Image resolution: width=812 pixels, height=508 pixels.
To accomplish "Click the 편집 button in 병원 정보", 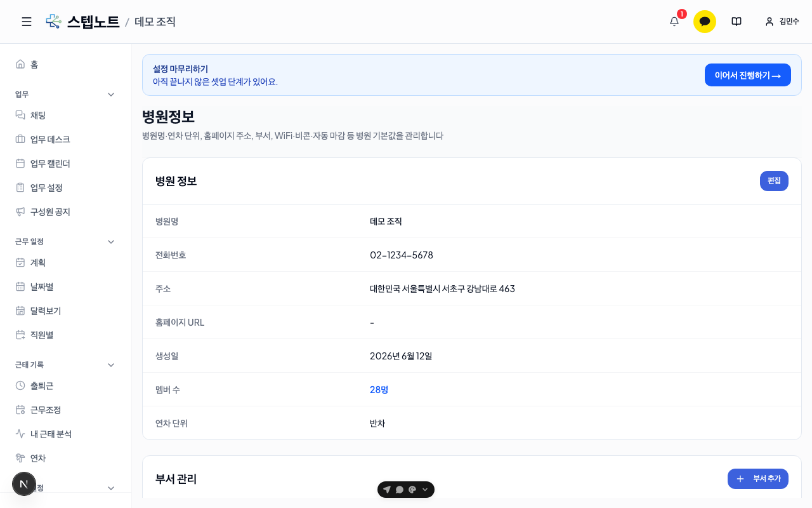I will (x=774, y=181).
